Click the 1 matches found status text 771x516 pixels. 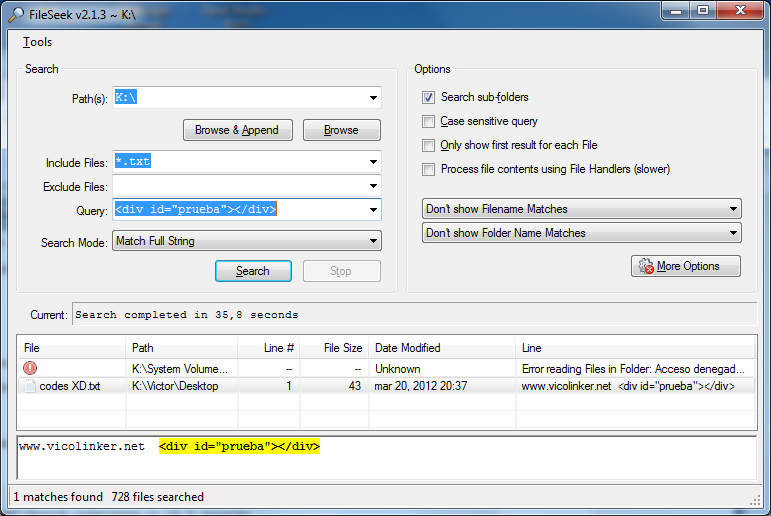tap(58, 497)
